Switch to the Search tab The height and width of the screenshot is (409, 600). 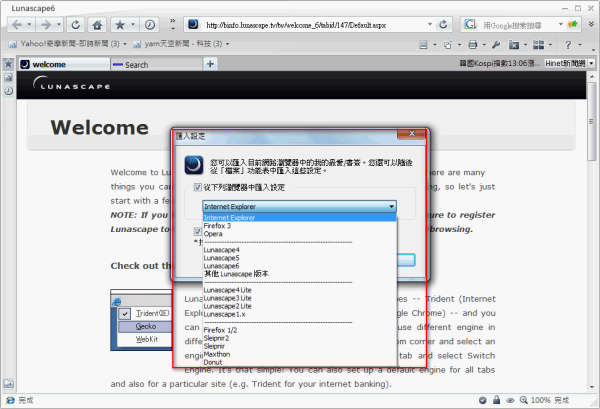pos(156,65)
